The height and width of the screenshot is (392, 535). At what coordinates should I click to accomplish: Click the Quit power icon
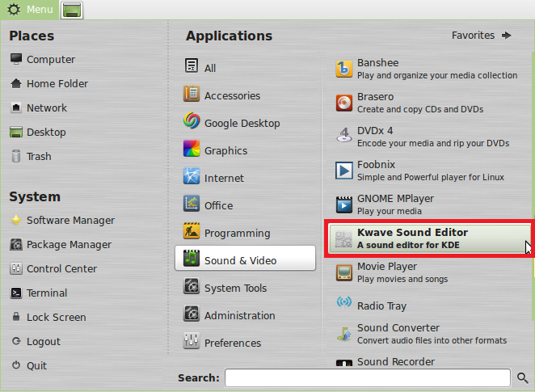[x=16, y=365]
